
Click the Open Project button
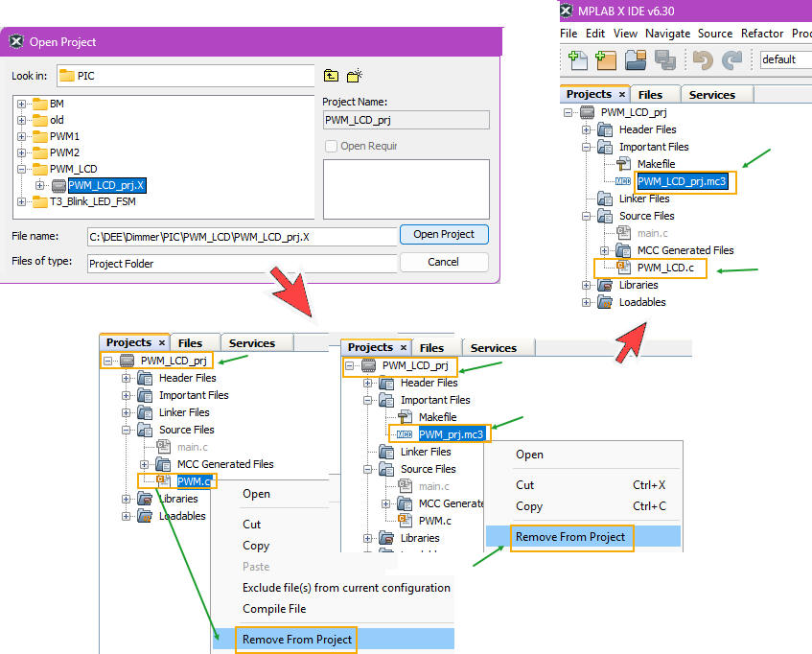(443, 235)
